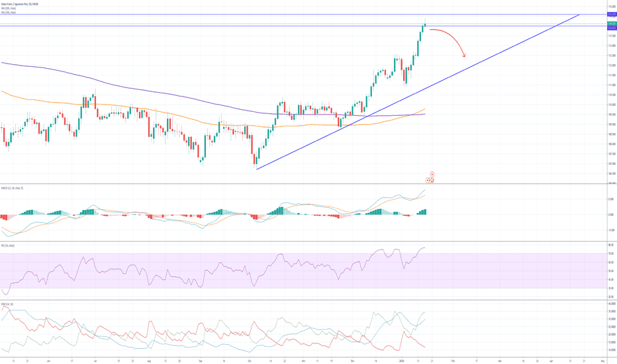Open the MACD indicator legend

tap(12, 188)
